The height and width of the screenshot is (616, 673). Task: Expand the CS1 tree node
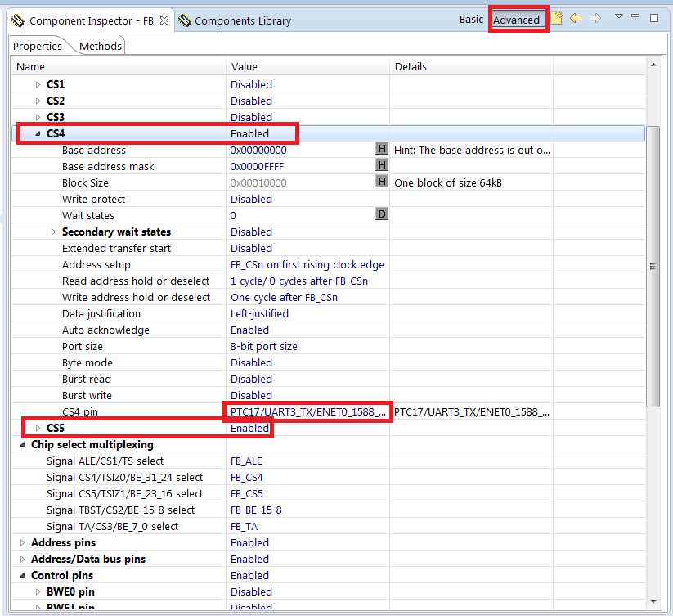pos(38,84)
